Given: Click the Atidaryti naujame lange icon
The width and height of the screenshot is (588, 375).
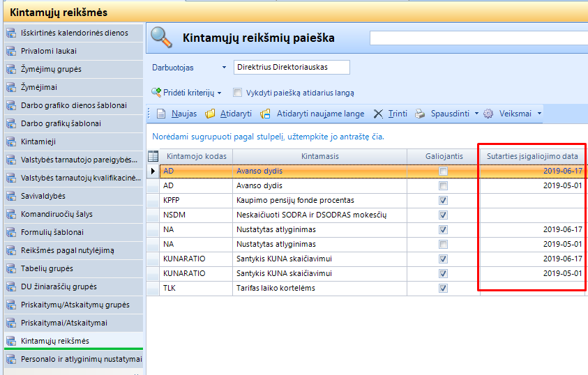Looking at the screenshot, I should [x=265, y=114].
